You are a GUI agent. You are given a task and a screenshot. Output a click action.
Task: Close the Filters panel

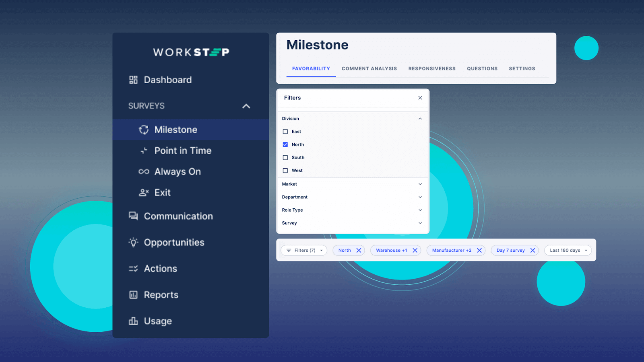click(420, 98)
